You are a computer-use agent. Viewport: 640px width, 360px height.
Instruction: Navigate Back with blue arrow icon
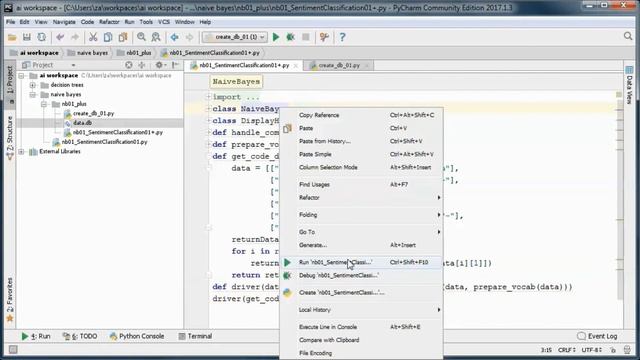(175, 38)
